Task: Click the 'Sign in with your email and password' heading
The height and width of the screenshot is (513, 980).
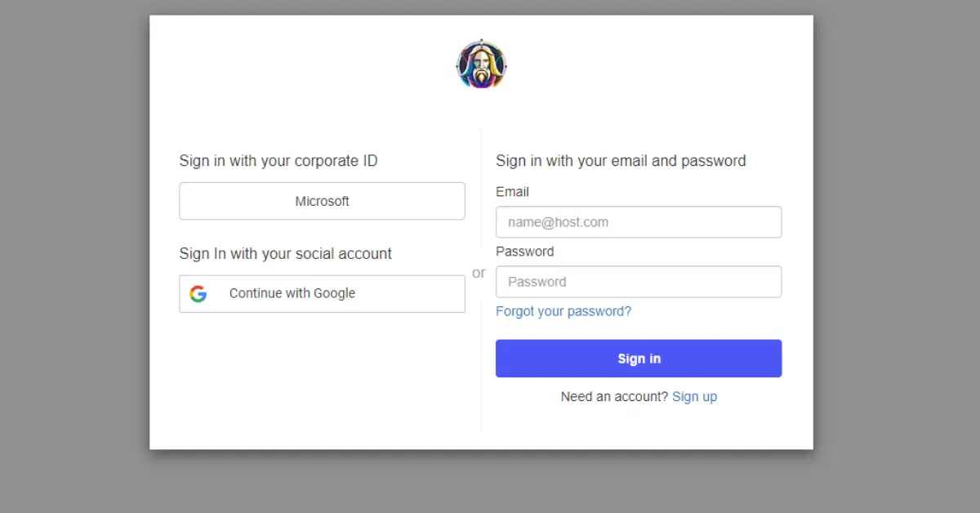Action: pos(621,161)
